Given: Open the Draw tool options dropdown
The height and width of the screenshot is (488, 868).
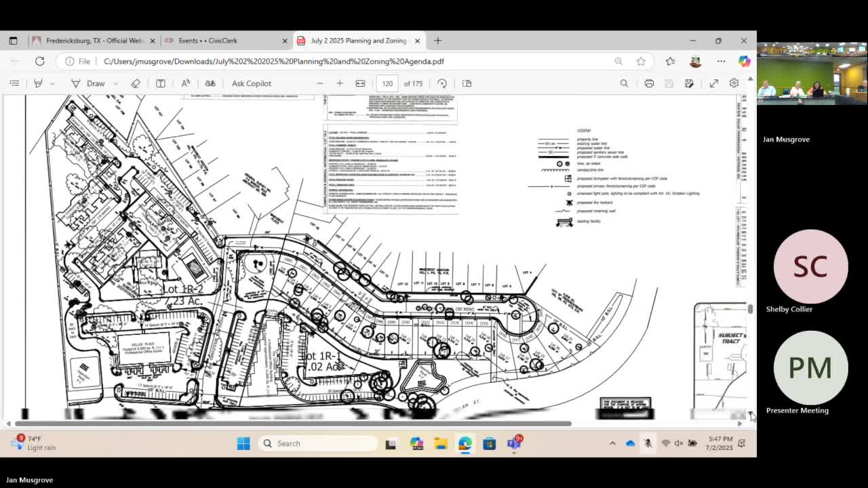Looking at the screenshot, I should click(115, 83).
